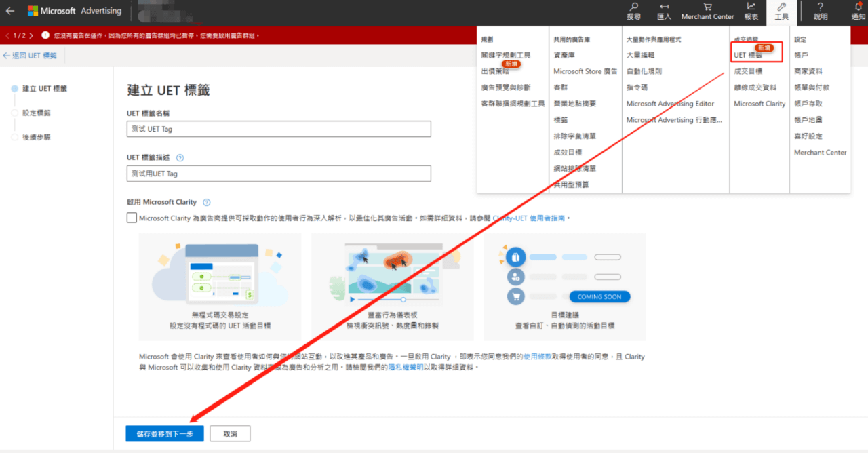
Task: Select the 後續步驟 step
Action: [31, 137]
